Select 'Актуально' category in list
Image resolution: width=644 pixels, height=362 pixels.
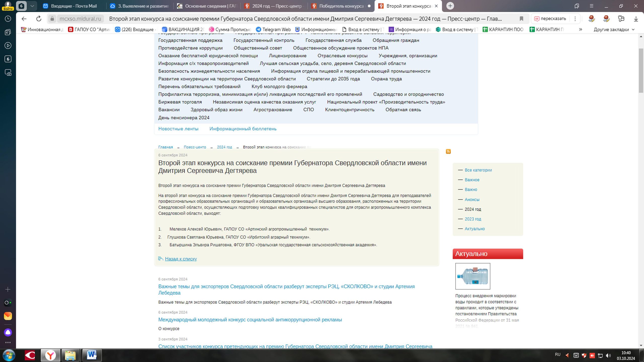pyautogui.click(x=474, y=229)
